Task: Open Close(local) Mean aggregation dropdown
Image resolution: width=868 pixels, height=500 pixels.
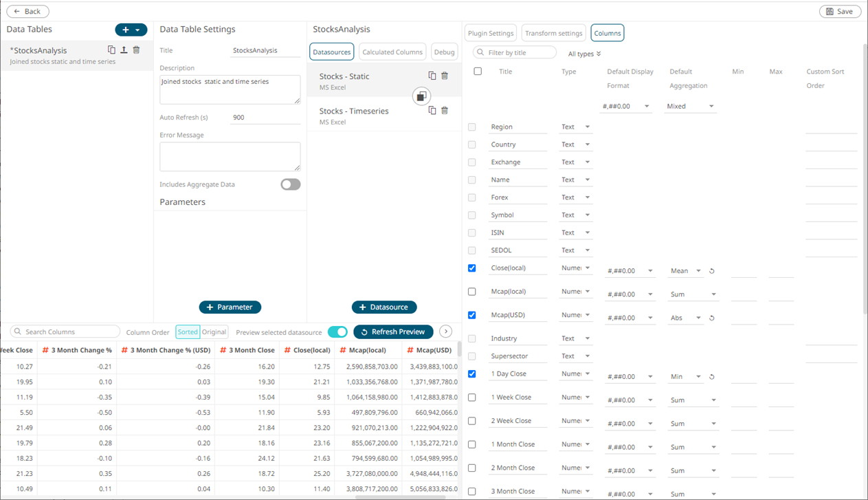Action: [686, 271]
